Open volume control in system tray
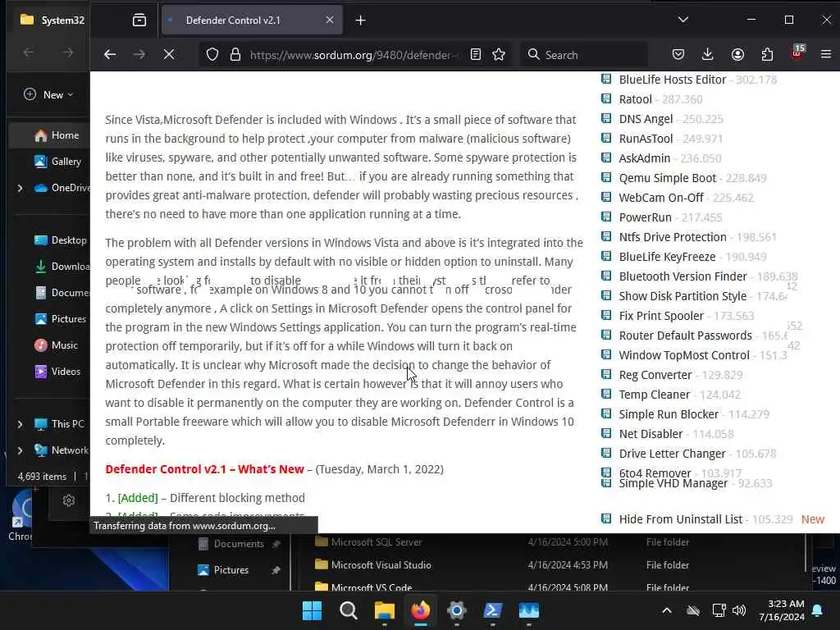Image resolution: width=840 pixels, height=630 pixels. pyautogui.click(x=739, y=610)
